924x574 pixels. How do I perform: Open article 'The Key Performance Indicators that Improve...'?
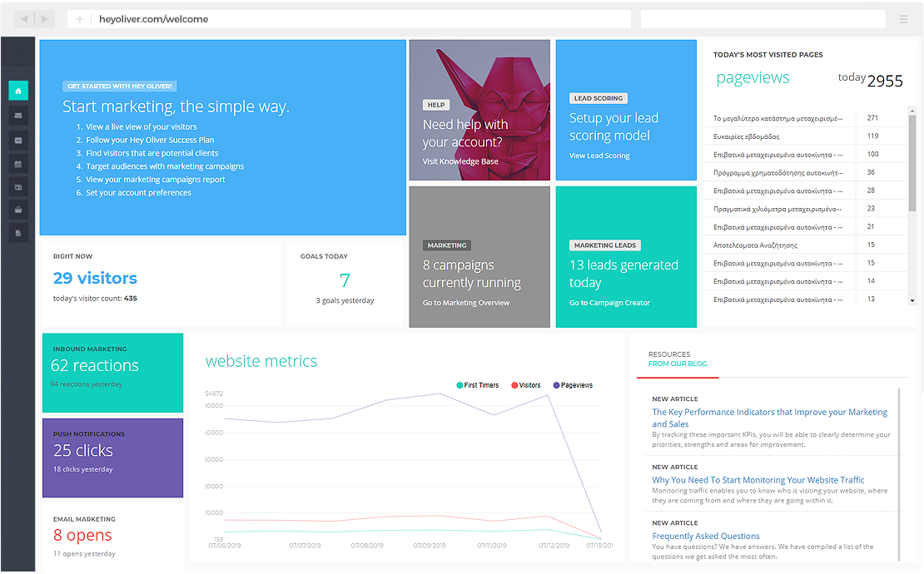(769, 418)
